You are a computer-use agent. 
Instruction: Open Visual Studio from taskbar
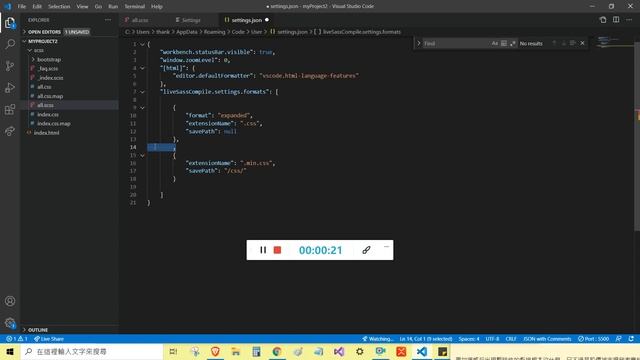tap(339, 351)
